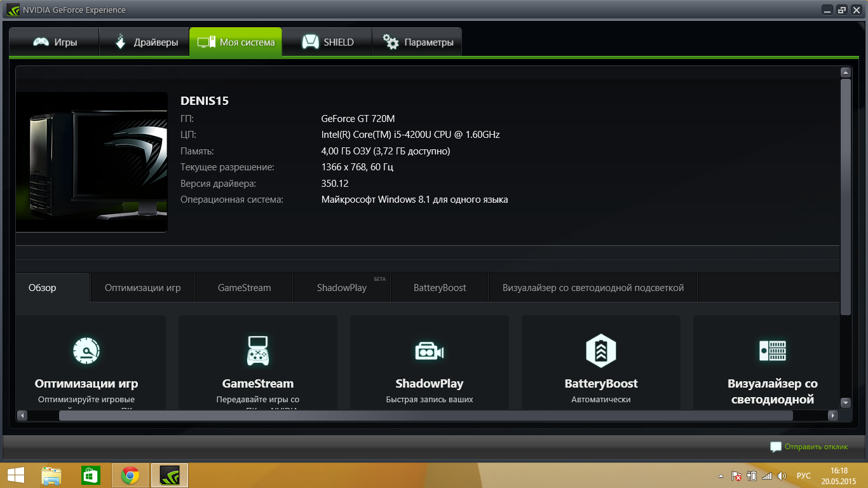The width and height of the screenshot is (868, 488).
Task: Click the РУС language indicator
Action: pyautogui.click(x=804, y=476)
